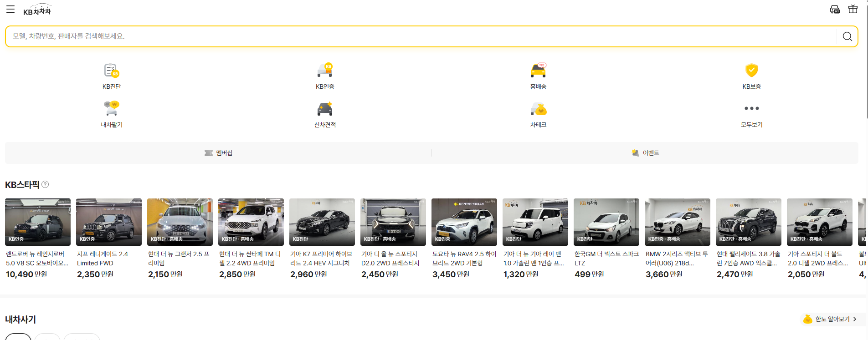
Task: Click the KB스타픽 heading
Action: 22,184
